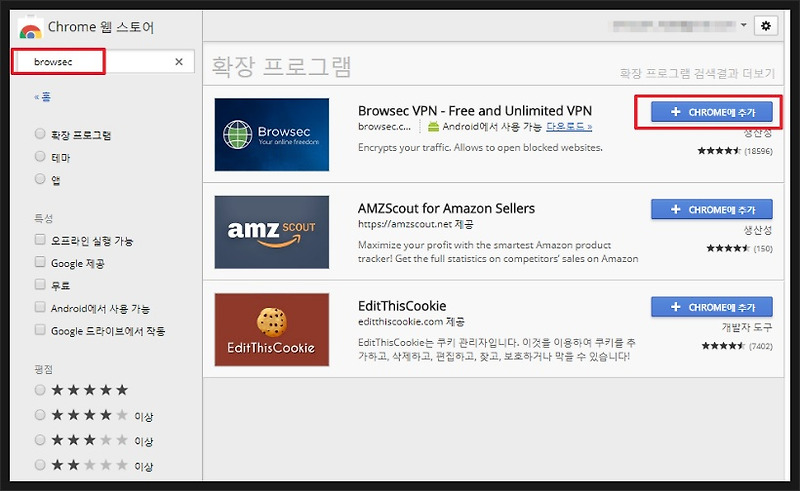The width and height of the screenshot is (800, 491).
Task: Open the Browsec VPN thumbnail image
Action: pos(272,135)
